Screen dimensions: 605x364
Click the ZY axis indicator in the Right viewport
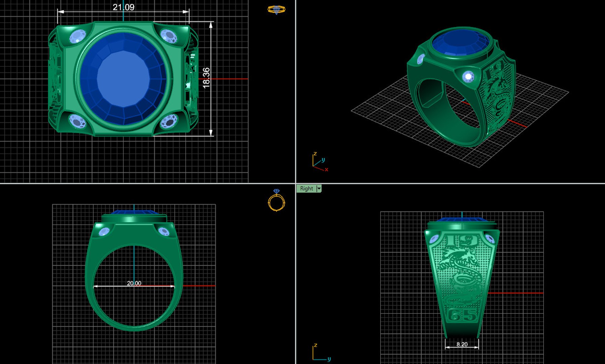[321, 353]
